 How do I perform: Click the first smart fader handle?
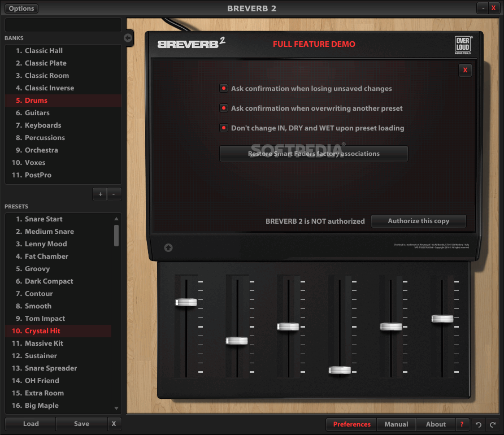(186, 302)
